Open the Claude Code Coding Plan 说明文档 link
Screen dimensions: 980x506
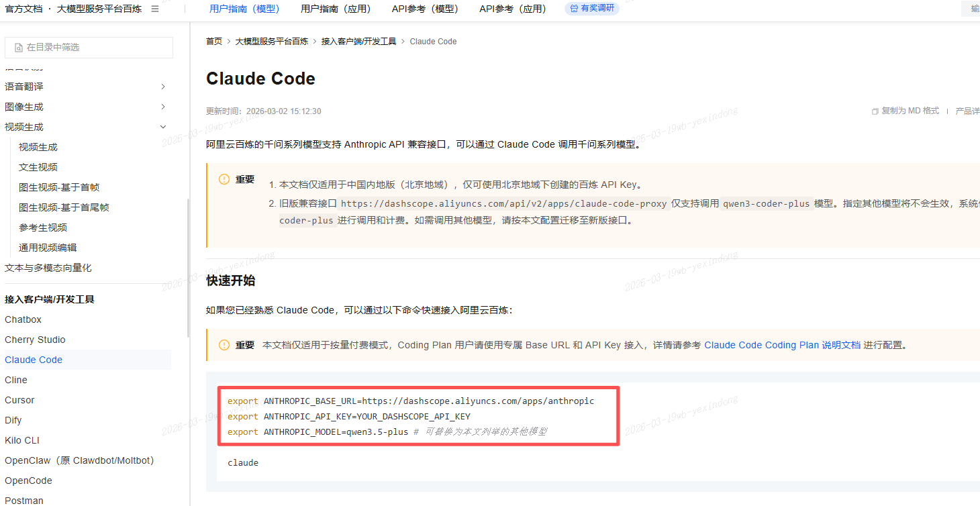click(x=782, y=346)
